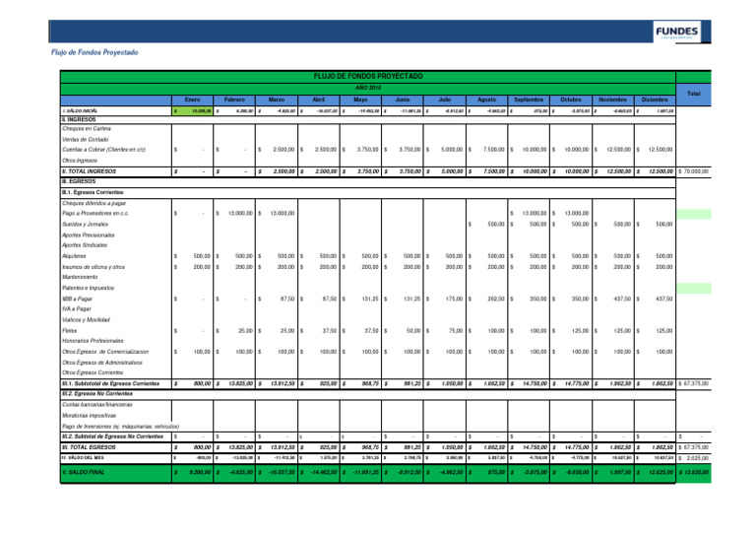Viewport: 756px width, 535px height.
Task: Click the 'Febrero' column header
Action: (x=234, y=100)
